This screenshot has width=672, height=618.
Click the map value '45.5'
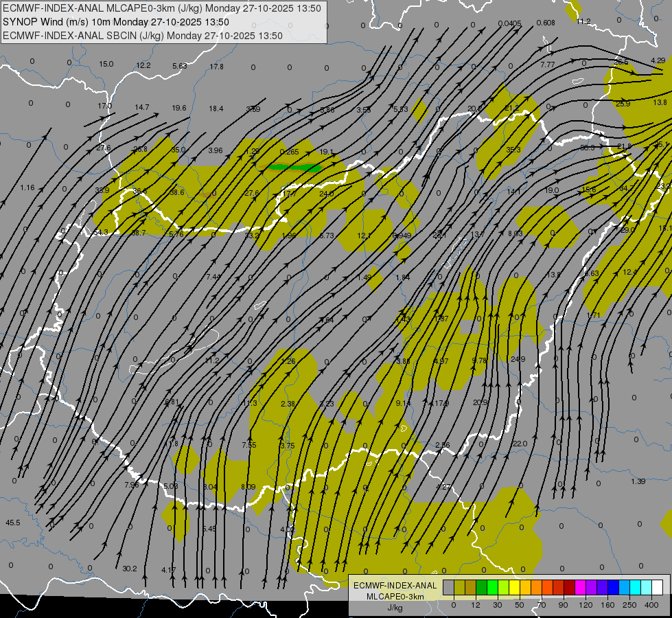tap(13, 523)
